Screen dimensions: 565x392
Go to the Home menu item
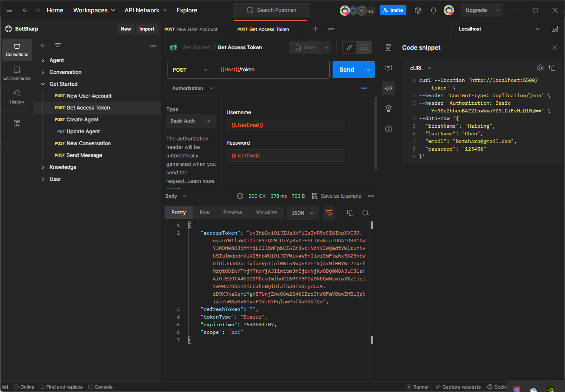[x=55, y=10]
